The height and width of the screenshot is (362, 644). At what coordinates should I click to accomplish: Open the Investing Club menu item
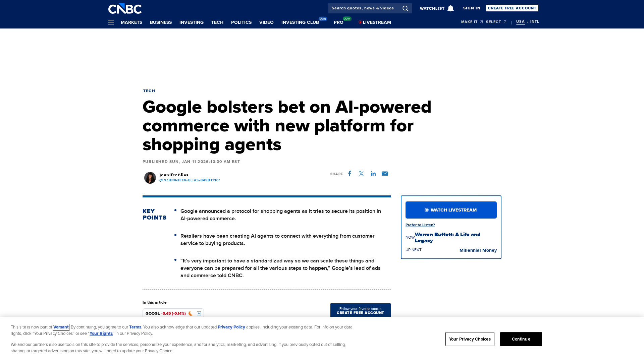coord(300,22)
